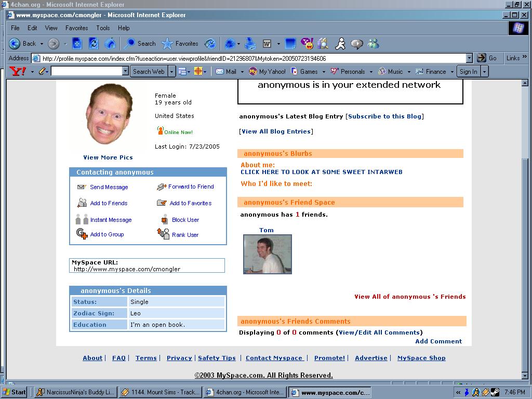
Task: Click the Yahoo Messenger smiley icon
Action: [x=307, y=44]
